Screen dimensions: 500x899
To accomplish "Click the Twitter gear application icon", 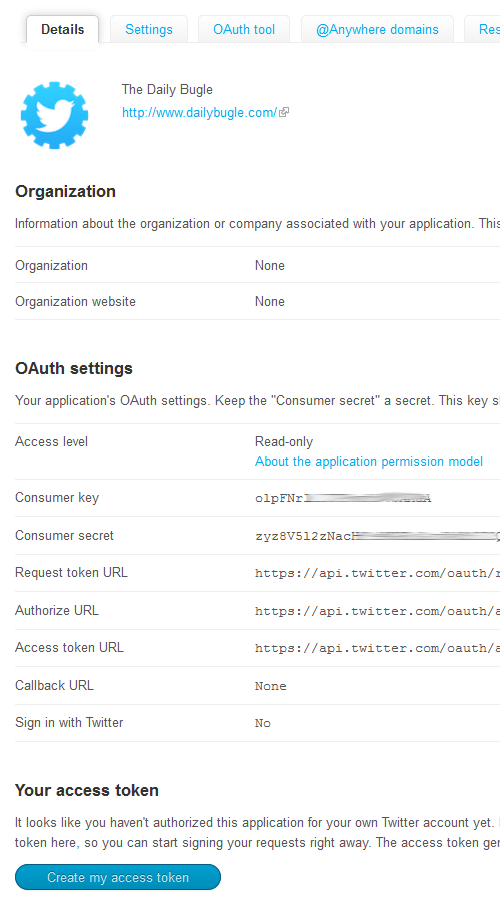I will click(x=54, y=115).
